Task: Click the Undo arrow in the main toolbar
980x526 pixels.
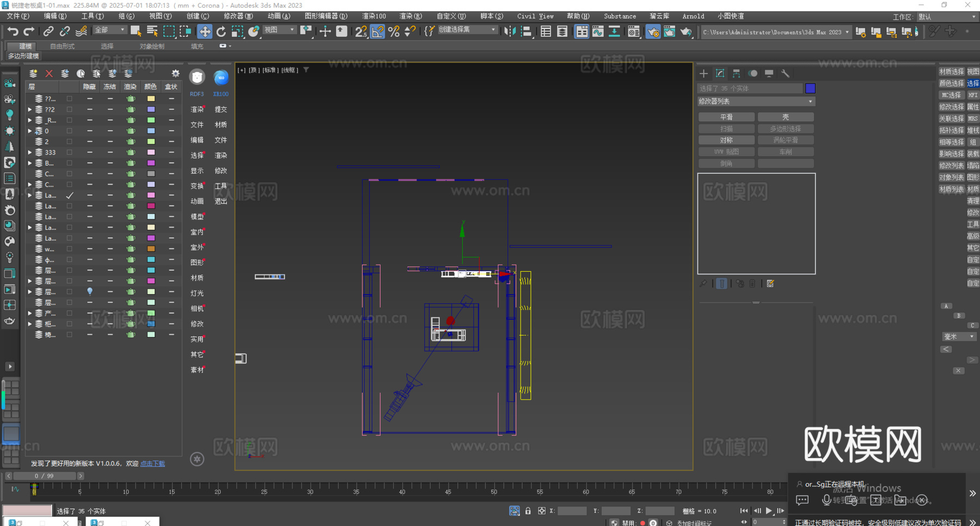Action: pyautogui.click(x=13, y=32)
